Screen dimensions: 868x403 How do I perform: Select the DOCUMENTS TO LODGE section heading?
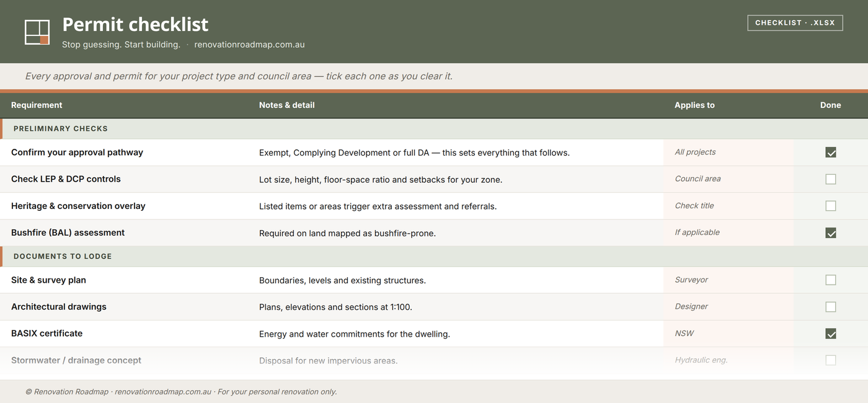point(63,256)
